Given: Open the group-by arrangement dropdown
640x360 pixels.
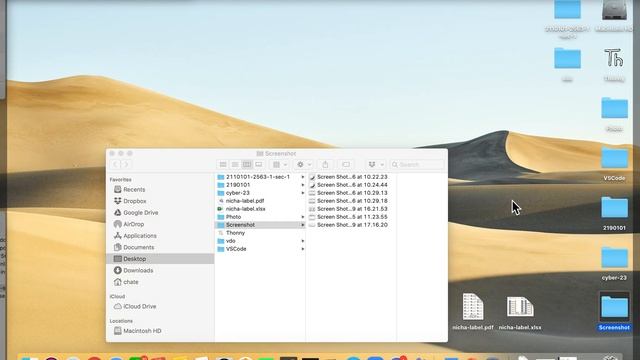Looking at the screenshot, I should tap(280, 164).
